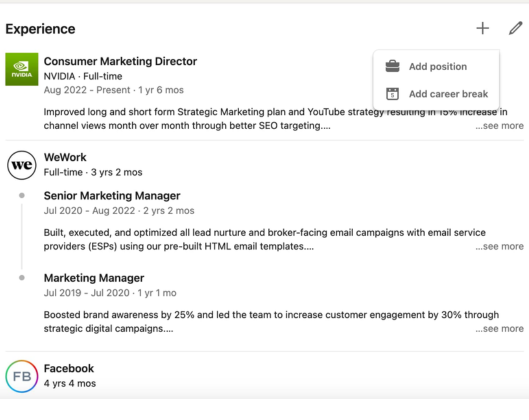Expand the Senior Marketing Manager description with see more
Viewport: 529px width, 420px height.
tap(499, 247)
